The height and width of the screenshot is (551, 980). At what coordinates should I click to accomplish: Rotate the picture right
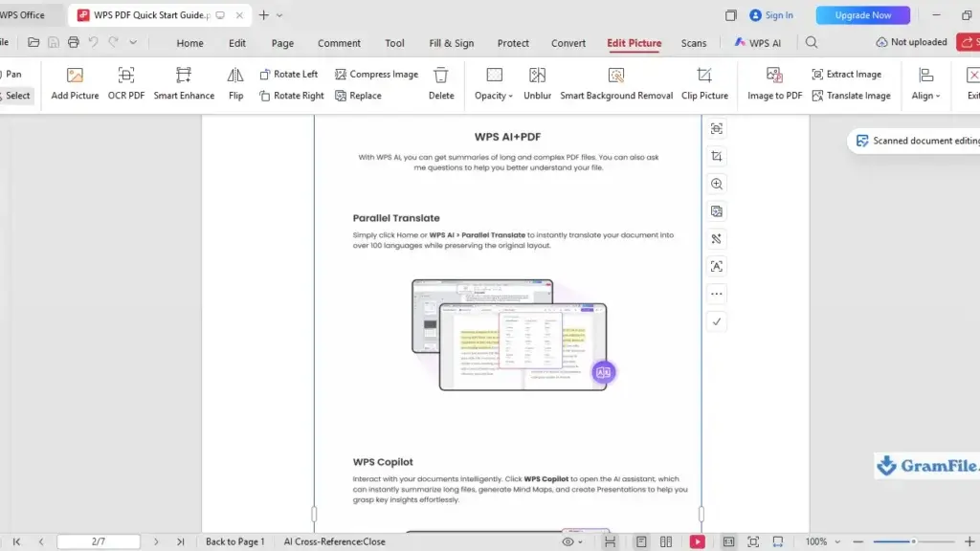pos(292,96)
